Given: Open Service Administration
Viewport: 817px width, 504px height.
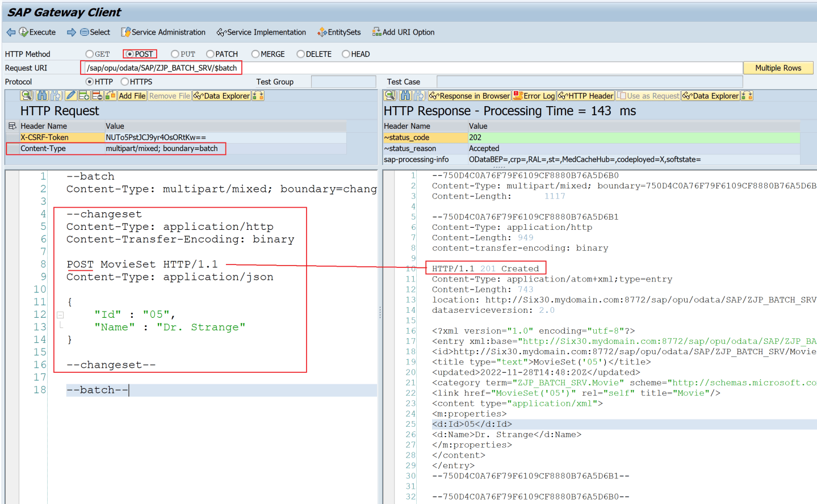Looking at the screenshot, I should tap(164, 32).
